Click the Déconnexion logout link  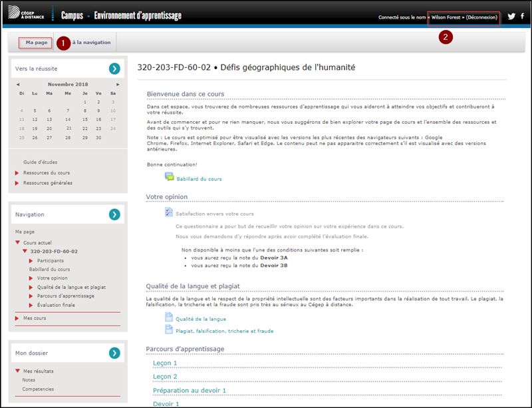pyautogui.click(x=482, y=17)
